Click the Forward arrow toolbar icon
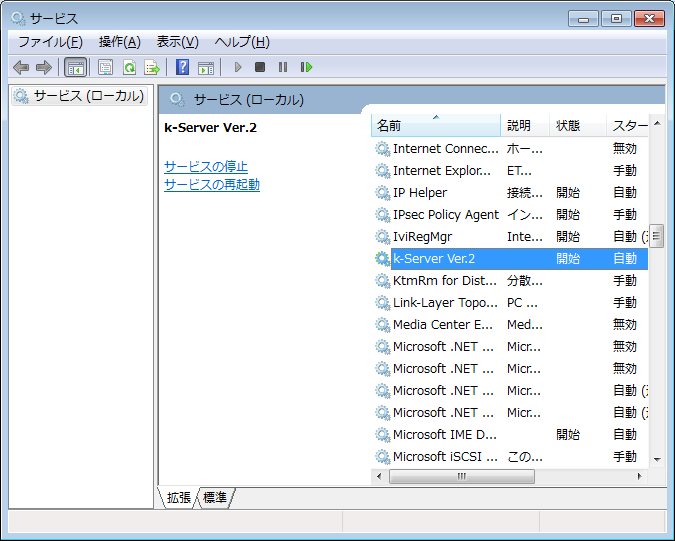The width and height of the screenshot is (675, 541). point(44,67)
